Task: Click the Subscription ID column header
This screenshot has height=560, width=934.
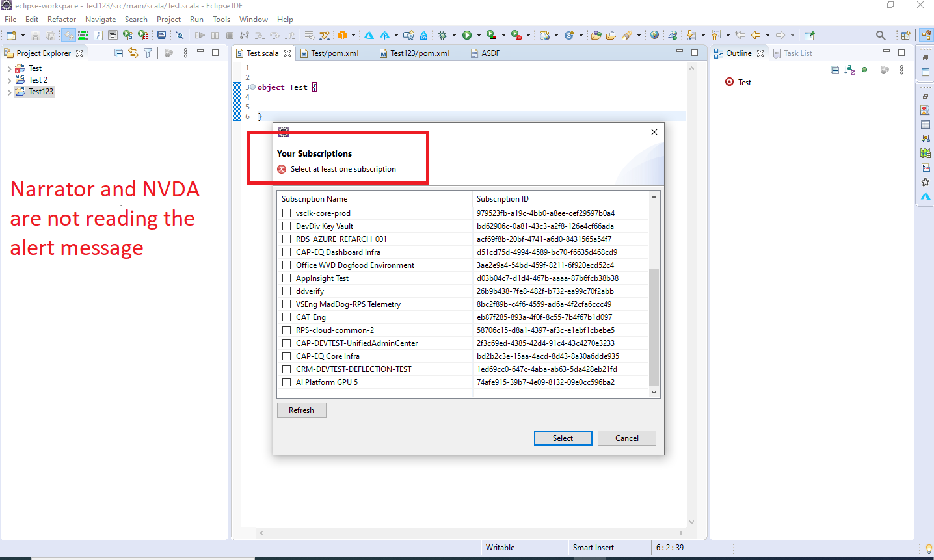Action: [x=560, y=199]
